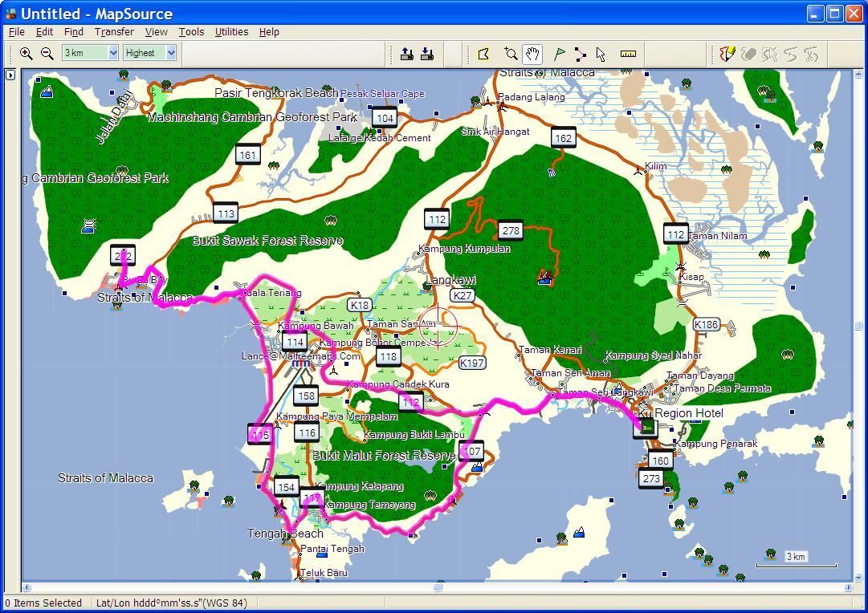Screen dimensions: 868x613
Task: Select the Zoom tool with plus magnifier
Action: pyautogui.click(x=511, y=54)
